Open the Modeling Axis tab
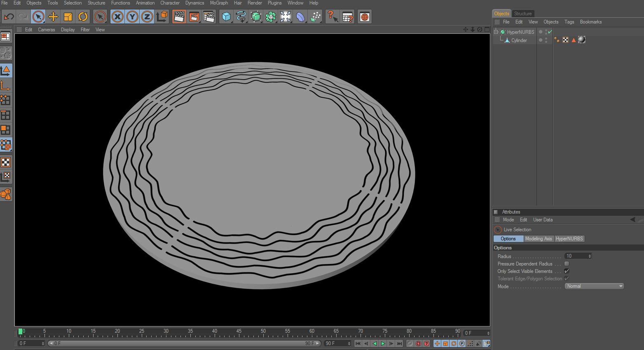 coord(538,239)
